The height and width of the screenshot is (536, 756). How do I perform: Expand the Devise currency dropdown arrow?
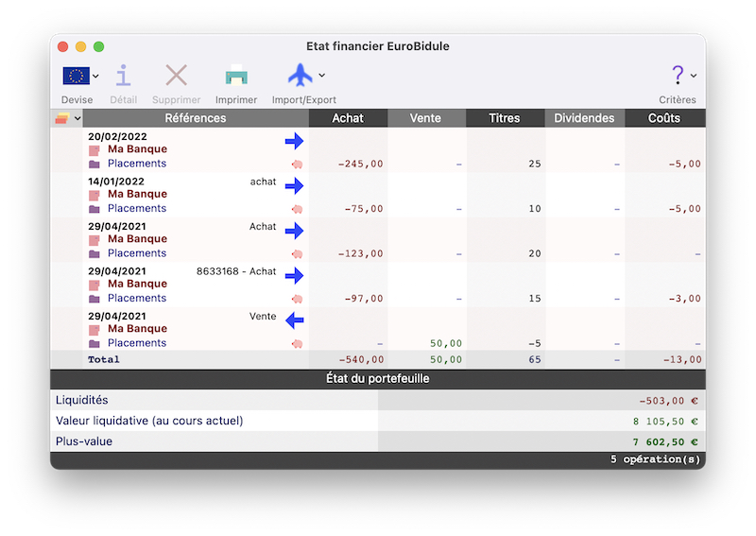(96, 77)
